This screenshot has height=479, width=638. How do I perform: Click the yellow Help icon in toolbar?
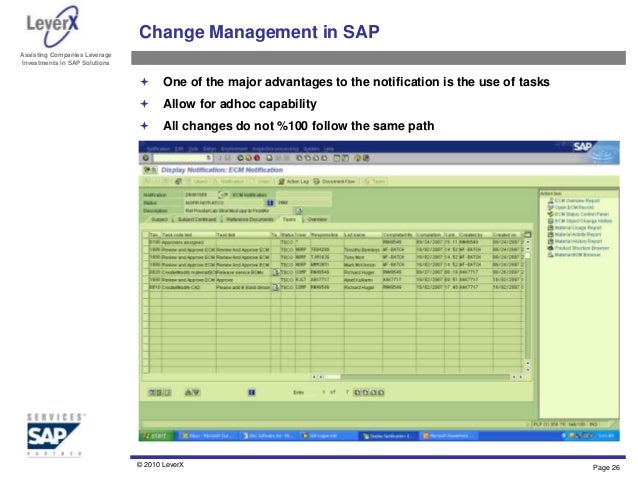click(358, 158)
